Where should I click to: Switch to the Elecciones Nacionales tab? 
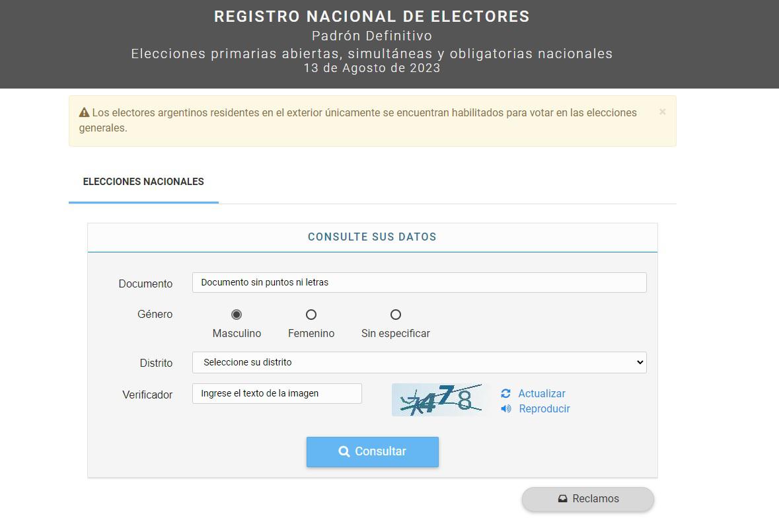(143, 182)
